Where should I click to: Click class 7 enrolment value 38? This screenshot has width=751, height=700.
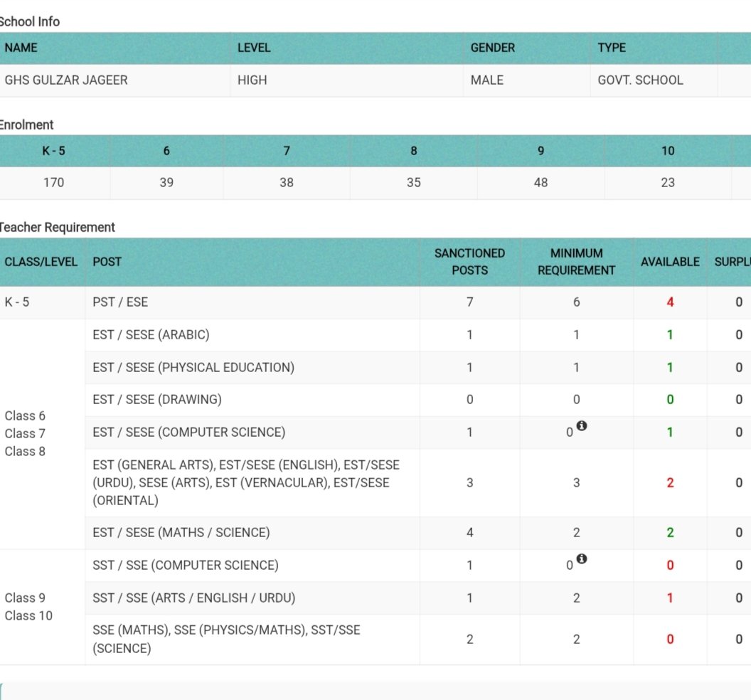pyautogui.click(x=287, y=183)
